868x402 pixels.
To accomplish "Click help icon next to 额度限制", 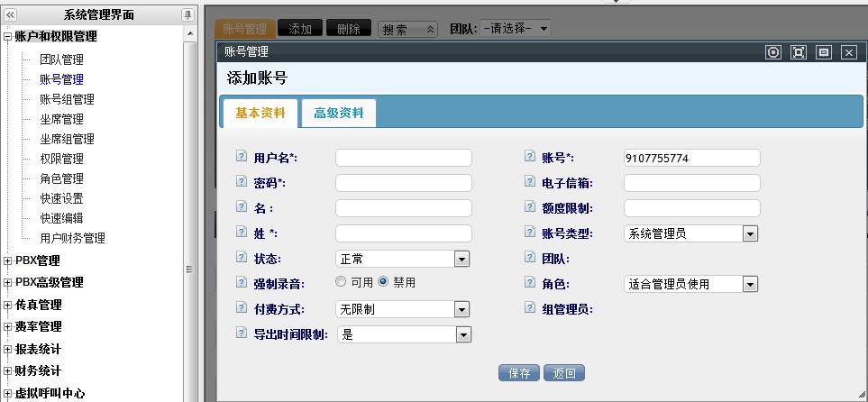I will [x=530, y=207].
